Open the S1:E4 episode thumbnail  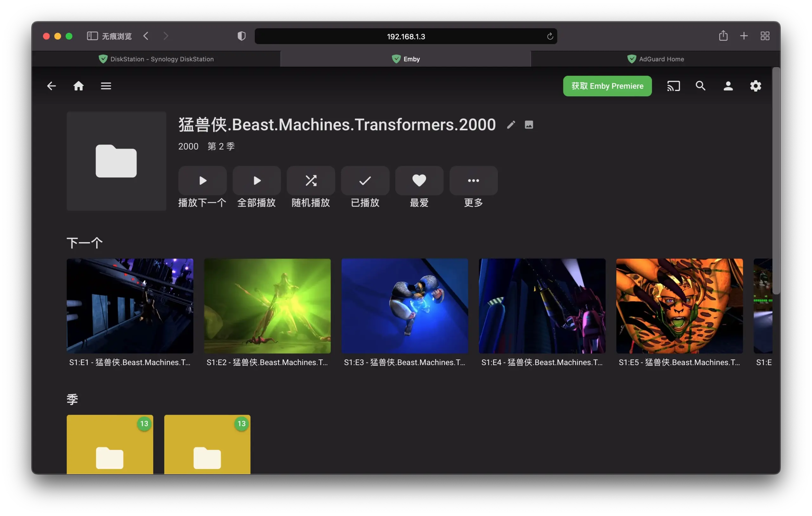[542, 306]
